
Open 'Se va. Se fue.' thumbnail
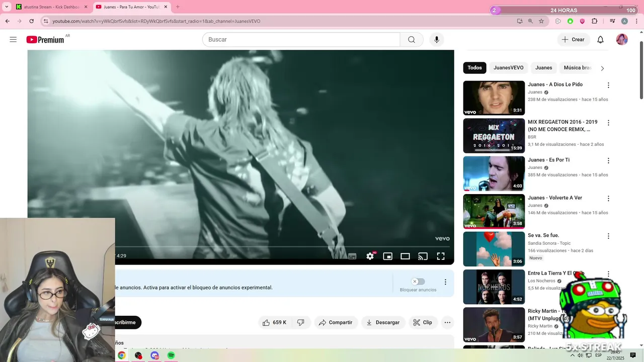(494, 249)
